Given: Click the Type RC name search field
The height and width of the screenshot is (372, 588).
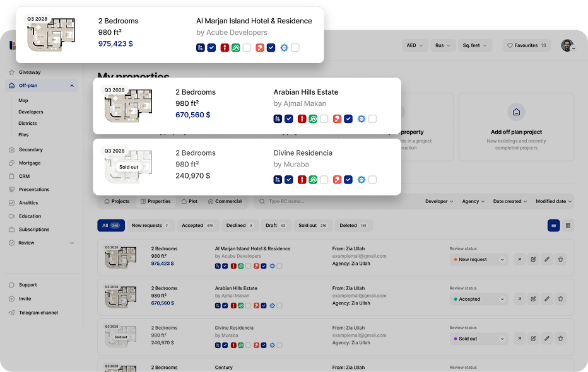Looking at the screenshot, I should [x=334, y=201].
